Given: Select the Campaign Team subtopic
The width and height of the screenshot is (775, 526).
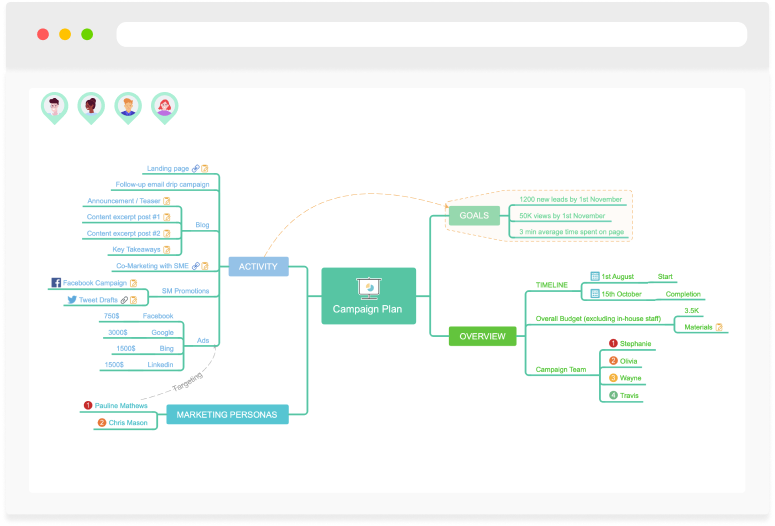Looking at the screenshot, I should [561, 370].
